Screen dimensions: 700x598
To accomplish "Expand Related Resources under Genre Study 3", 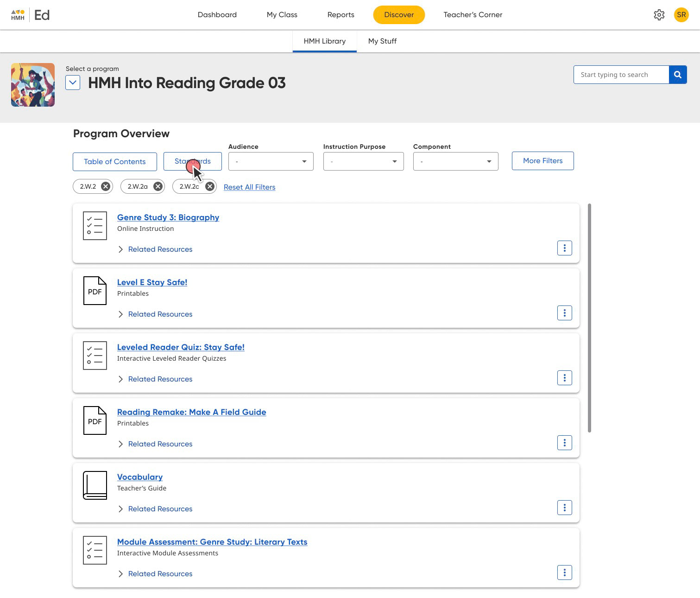I will pos(155,249).
